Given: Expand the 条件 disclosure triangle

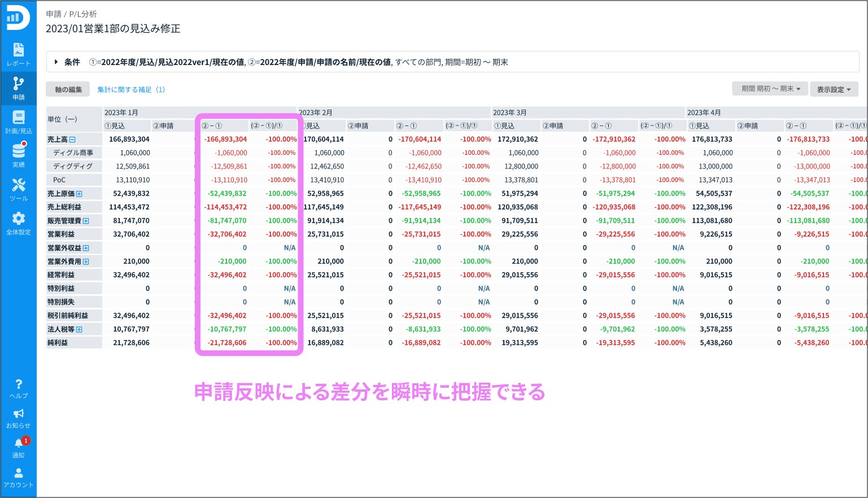Looking at the screenshot, I should click(56, 62).
